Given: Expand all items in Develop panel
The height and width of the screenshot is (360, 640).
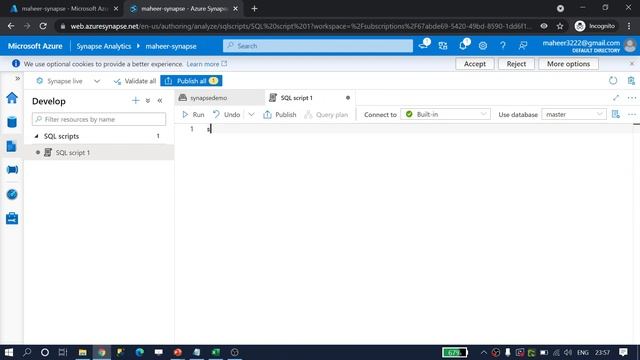Looking at the screenshot, I should click(148, 100).
